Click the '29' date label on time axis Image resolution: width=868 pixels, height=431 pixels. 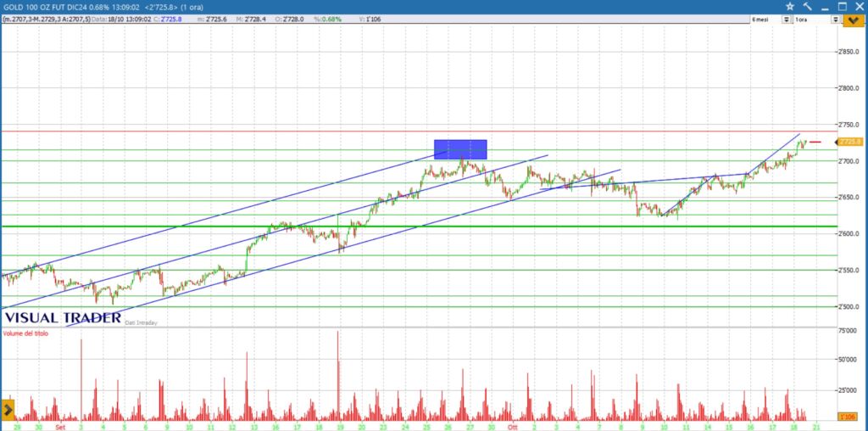tap(17, 427)
